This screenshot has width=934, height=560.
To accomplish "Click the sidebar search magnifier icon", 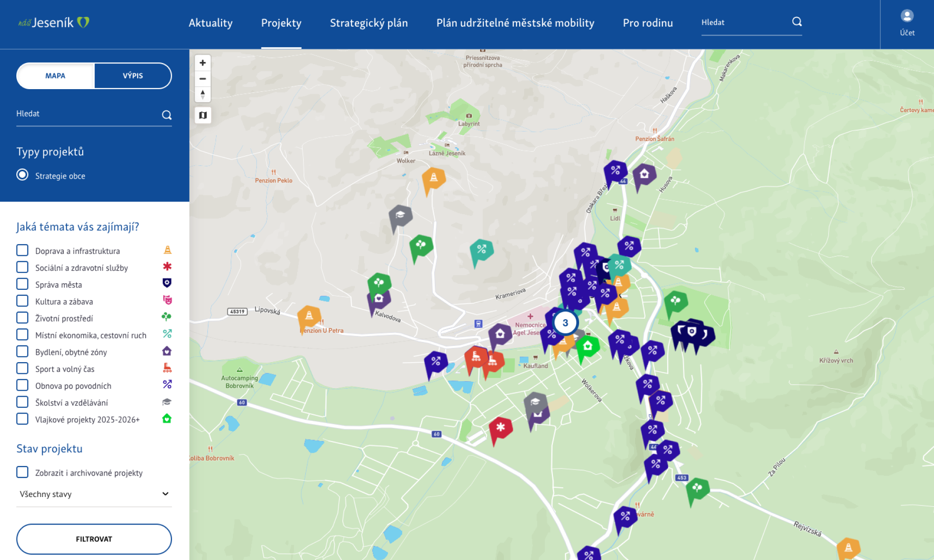I will (x=167, y=115).
